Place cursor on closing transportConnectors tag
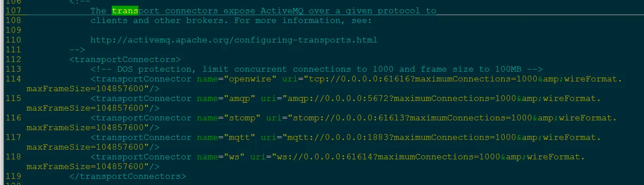Screen dimensions: 644x185 pyautogui.click(x=127, y=176)
